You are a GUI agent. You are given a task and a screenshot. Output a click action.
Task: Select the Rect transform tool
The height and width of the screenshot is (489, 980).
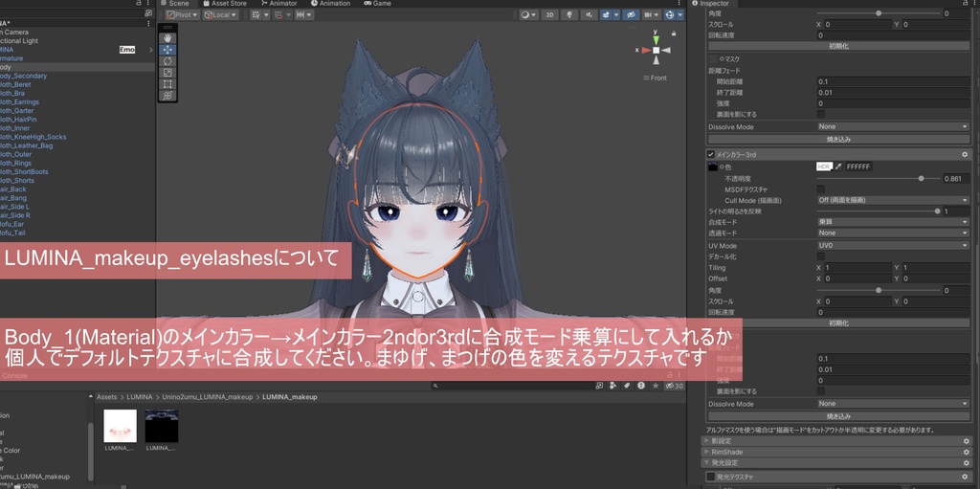(x=167, y=84)
